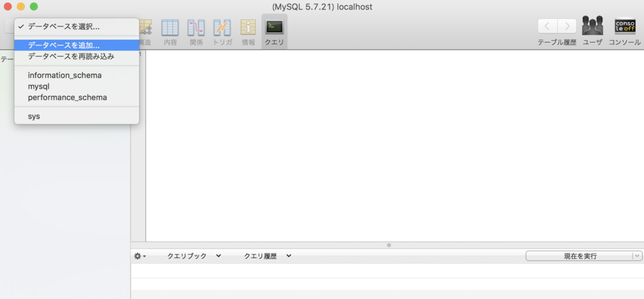Select the mysql database
This screenshot has height=299, width=644.
pyautogui.click(x=77, y=87)
